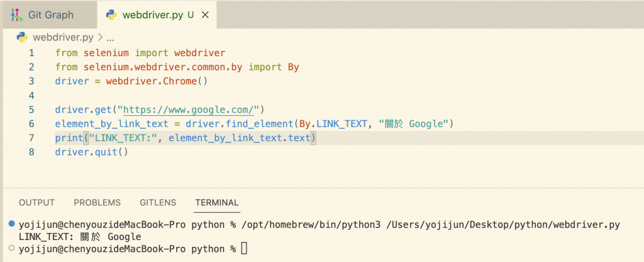The width and height of the screenshot is (644, 262).
Task: Close the webdriver.py tab
Action: (x=205, y=15)
